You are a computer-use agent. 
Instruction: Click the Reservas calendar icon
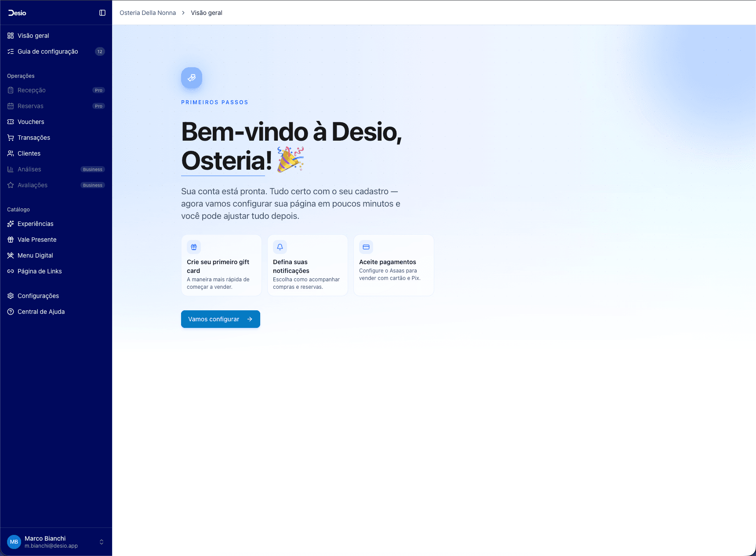tap(11, 106)
